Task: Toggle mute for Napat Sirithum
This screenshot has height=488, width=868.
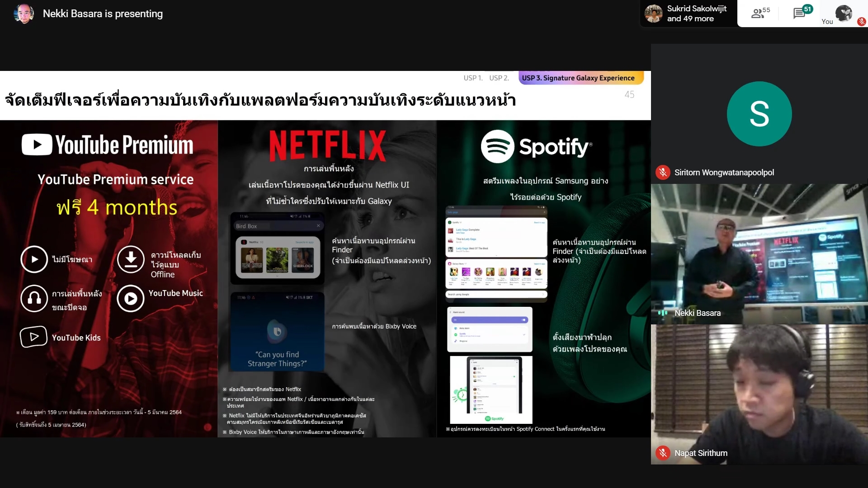Action: [x=663, y=453]
